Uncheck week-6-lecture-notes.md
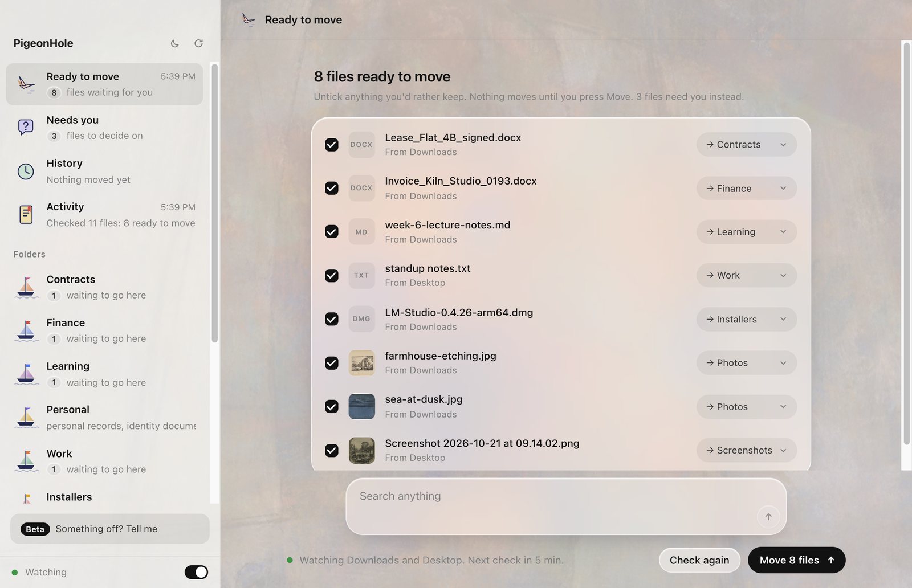The height and width of the screenshot is (588, 912). [x=332, y=232]
